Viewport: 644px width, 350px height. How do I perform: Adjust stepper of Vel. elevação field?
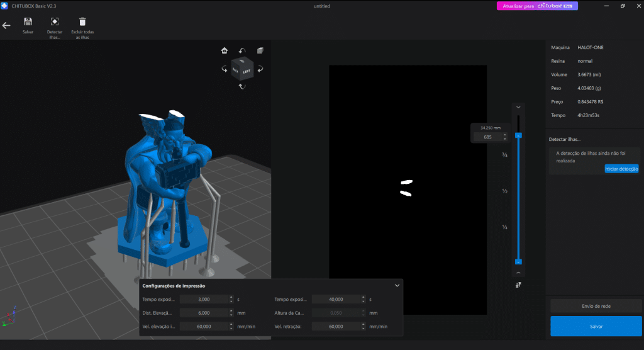point(231,327)
